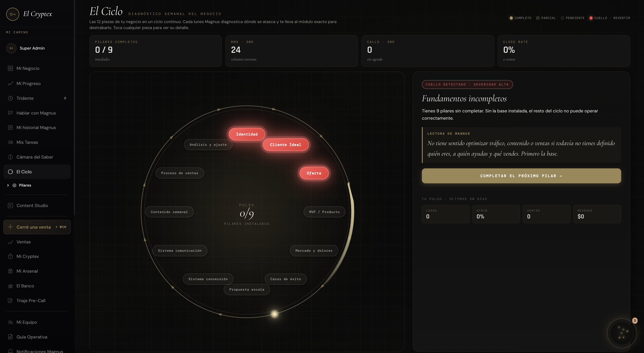Viewport: 644px width, 353px height.
Task: Click the Tridente clock icon
Action: pyautogui.click(x=10, y=98)
